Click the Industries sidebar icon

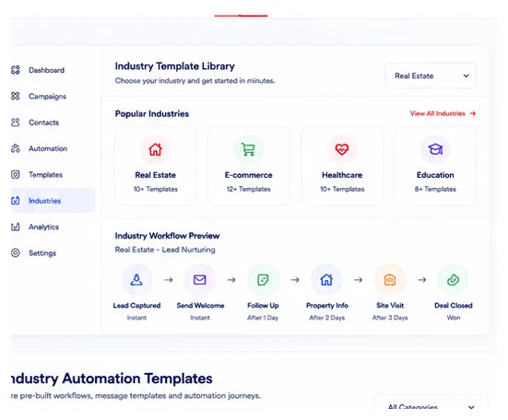(16, 201)
